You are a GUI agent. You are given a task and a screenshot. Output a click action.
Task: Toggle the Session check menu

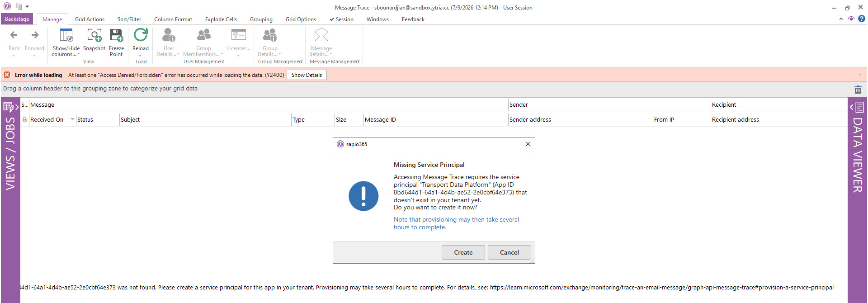[x=341, y=19]
